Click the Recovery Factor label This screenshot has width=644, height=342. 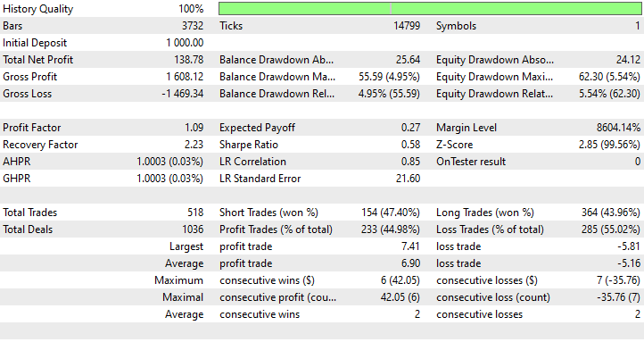40,145
